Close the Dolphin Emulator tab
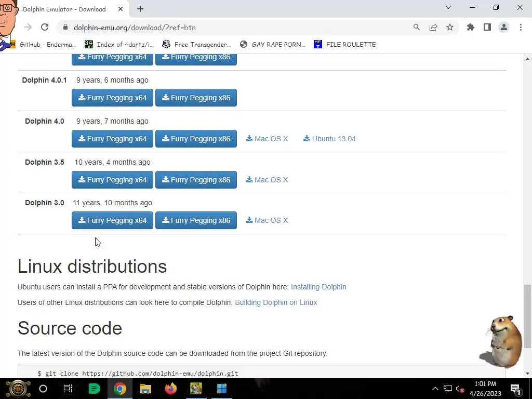Viewport: 532px width, 399px height. [121, 9]
